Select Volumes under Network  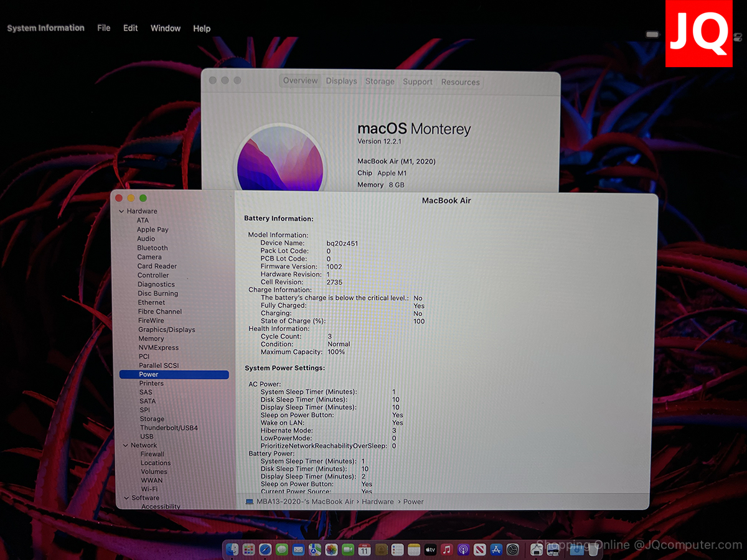(154, 472)
